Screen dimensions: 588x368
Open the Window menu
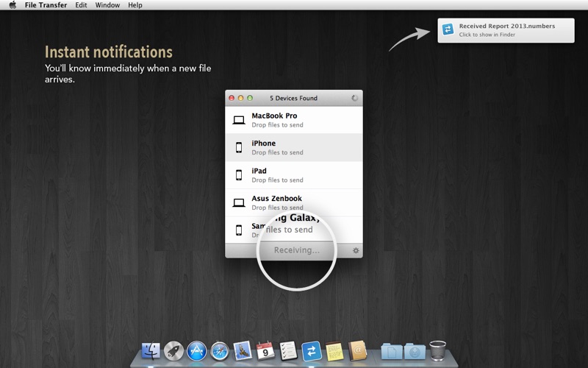[107, 5]
